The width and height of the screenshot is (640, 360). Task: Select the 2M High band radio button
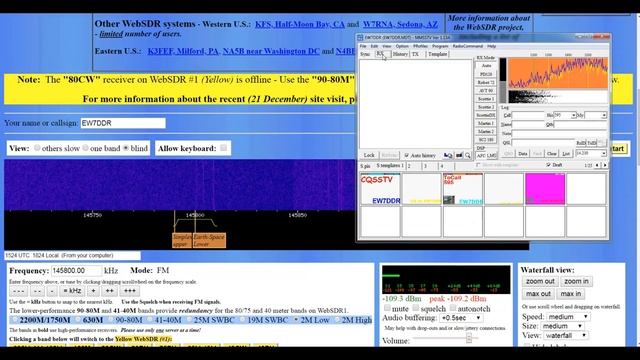(x=338, y=320)
